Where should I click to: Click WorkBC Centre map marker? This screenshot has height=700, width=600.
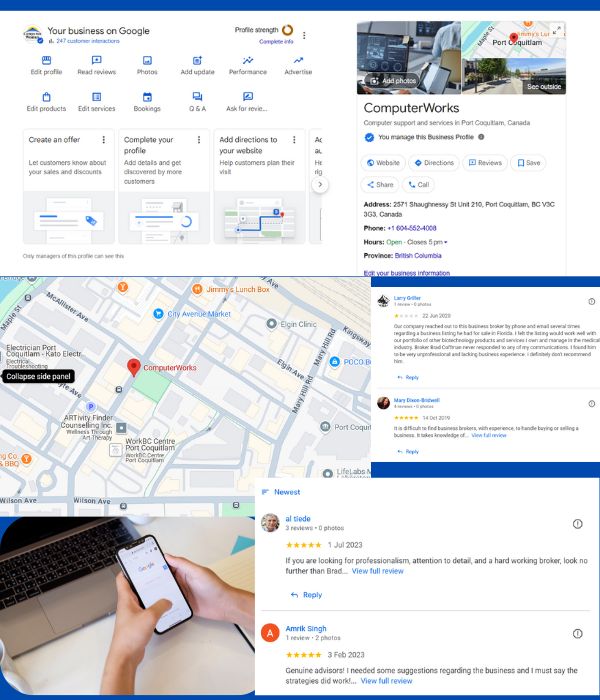click(115, 449)
